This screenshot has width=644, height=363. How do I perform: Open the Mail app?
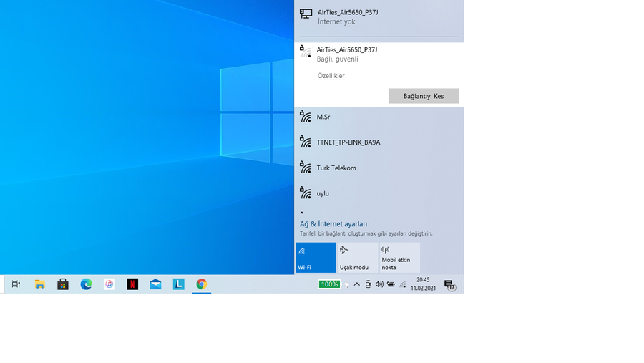(x=155, y=284)
